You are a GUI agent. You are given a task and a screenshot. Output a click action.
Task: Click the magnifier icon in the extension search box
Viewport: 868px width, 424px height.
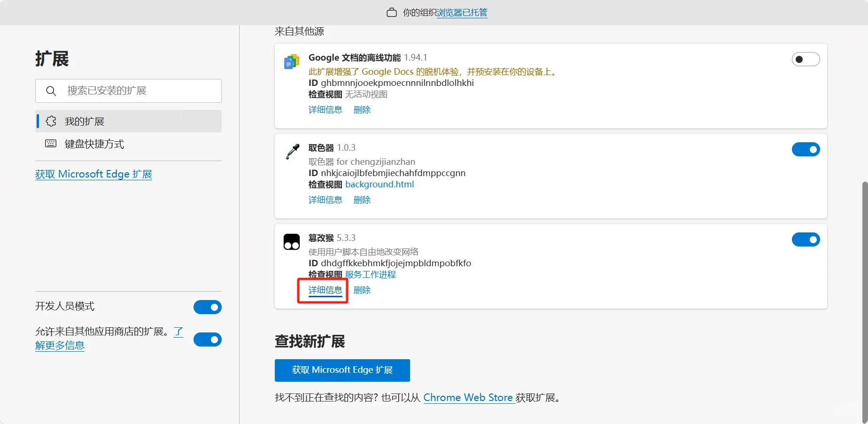tap(51, 91)
